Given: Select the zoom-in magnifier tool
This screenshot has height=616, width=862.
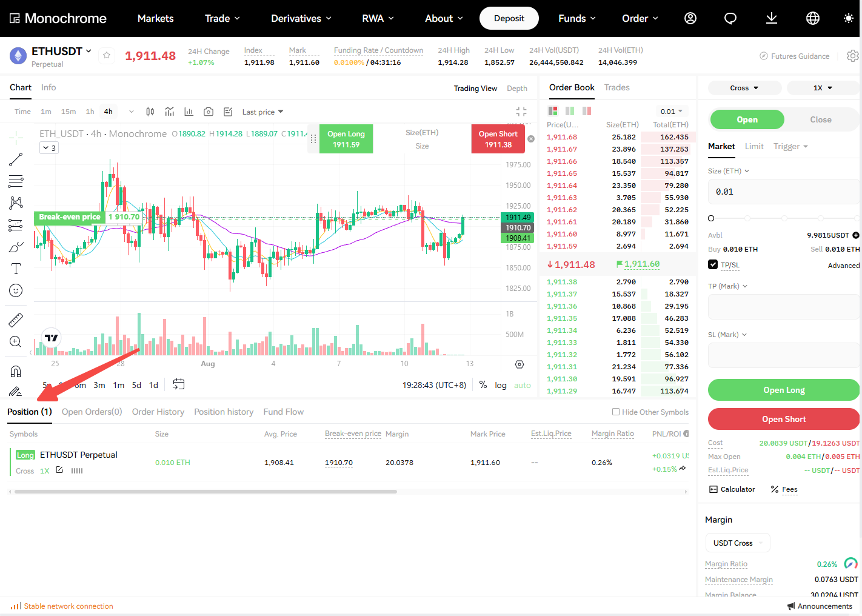Looking at the screenshot, I should (x=16, y=341).
